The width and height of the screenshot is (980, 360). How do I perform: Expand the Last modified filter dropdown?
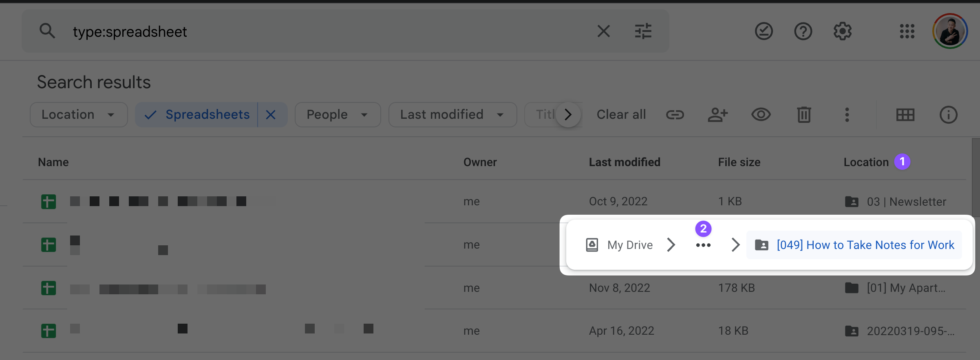click(452, 115)
